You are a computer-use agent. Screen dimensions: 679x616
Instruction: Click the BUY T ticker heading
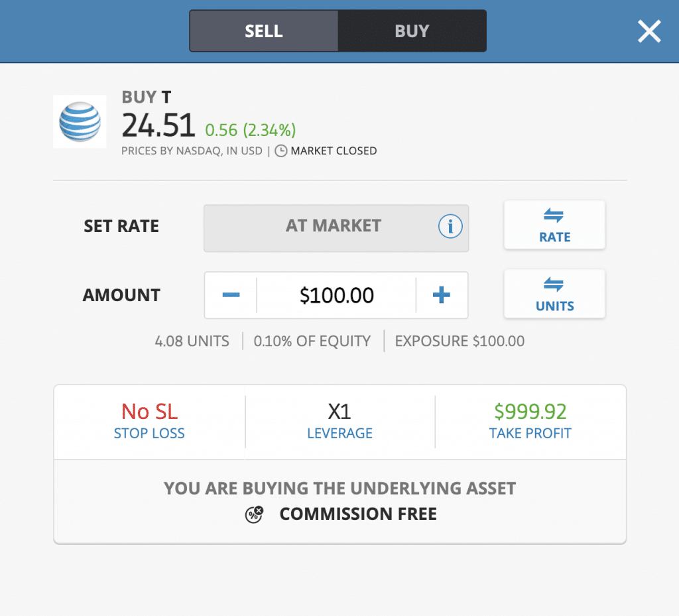coord(147,97)
